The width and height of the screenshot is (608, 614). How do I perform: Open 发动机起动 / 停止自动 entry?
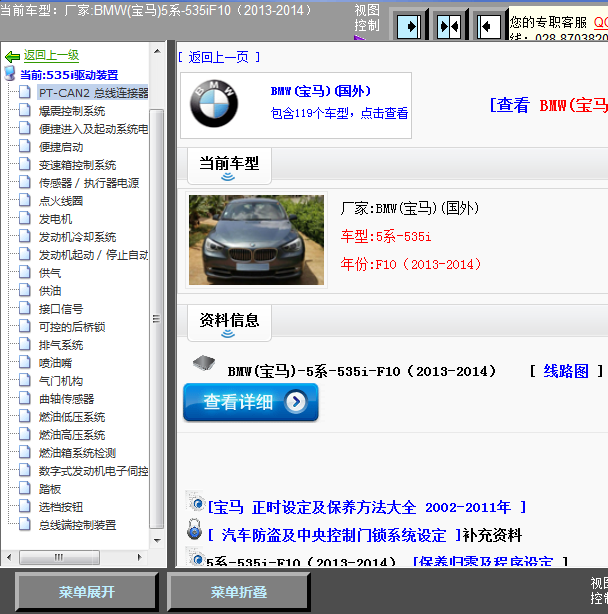[93, 255]
